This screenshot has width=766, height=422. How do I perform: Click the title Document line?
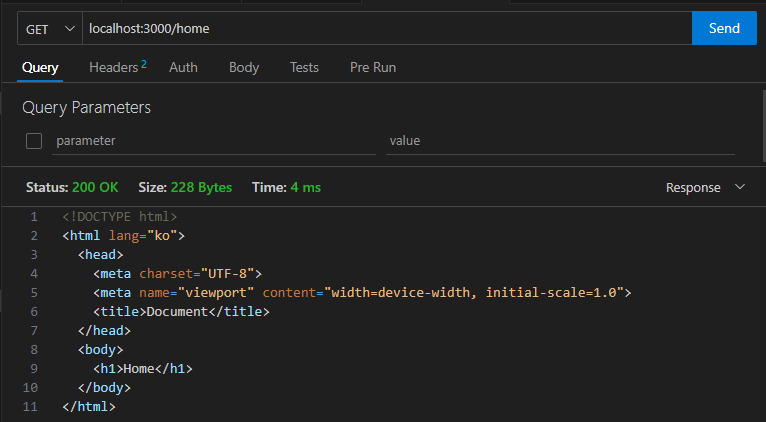click(x=181, y=312)
